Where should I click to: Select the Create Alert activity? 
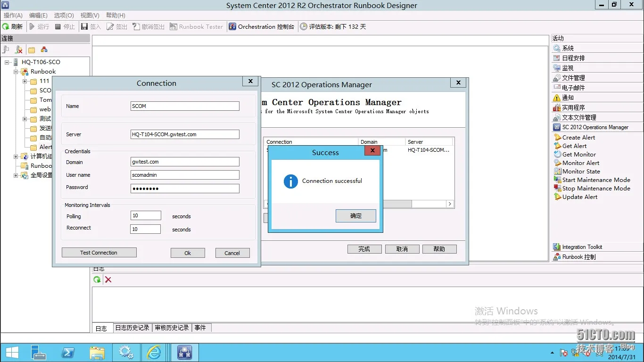574,138
